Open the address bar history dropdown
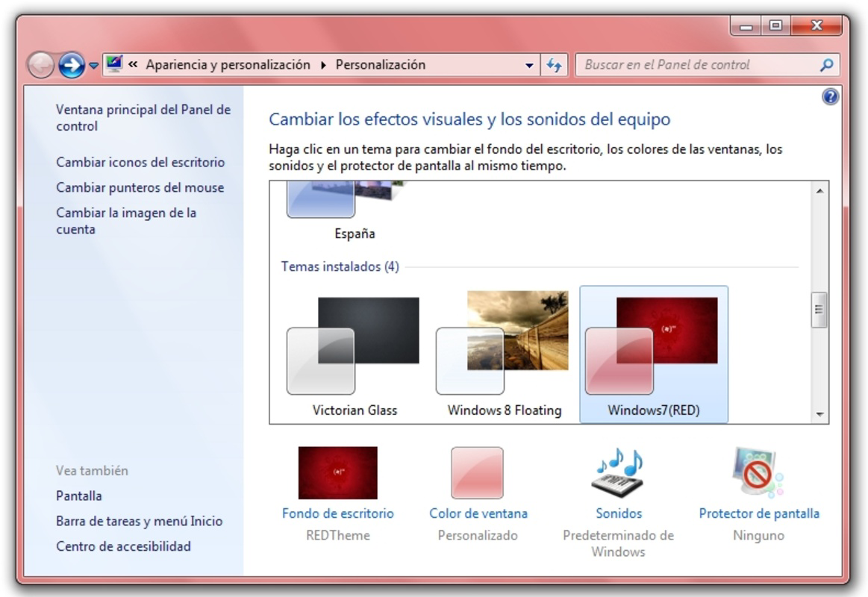This screenshot has height=597, width=868. 529,65
